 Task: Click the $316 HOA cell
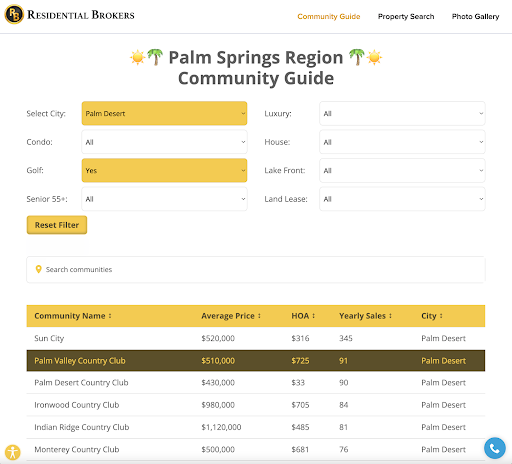(x=300, y=338)
